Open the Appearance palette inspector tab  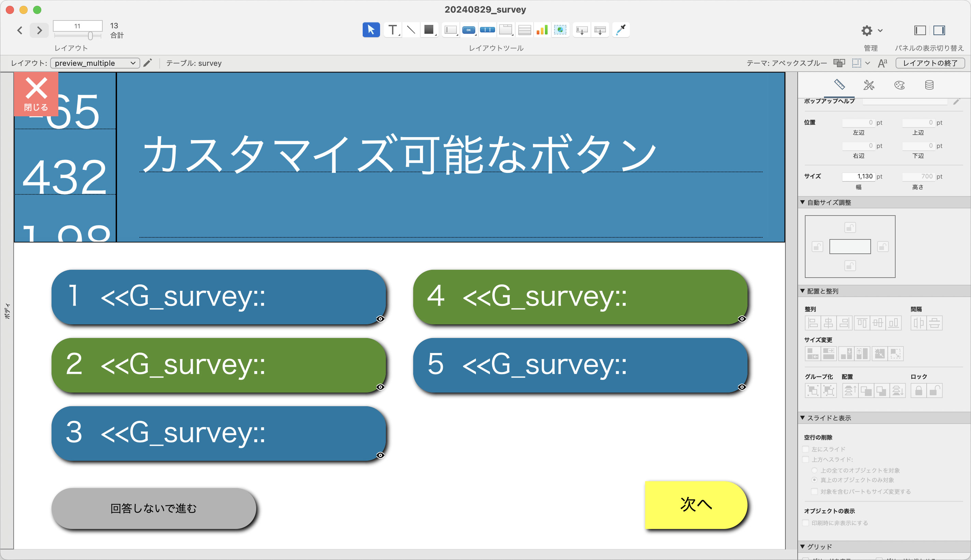(x=899, y=85)
